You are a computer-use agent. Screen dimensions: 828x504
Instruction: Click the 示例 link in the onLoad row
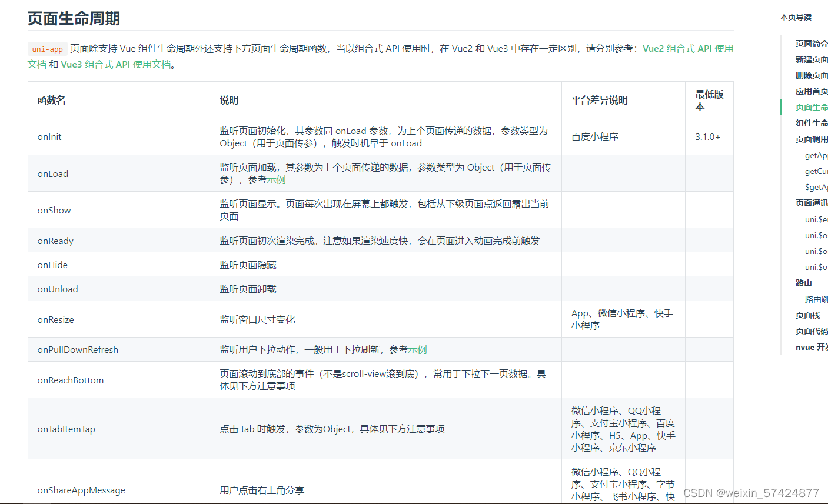click(x=278, y=179)
